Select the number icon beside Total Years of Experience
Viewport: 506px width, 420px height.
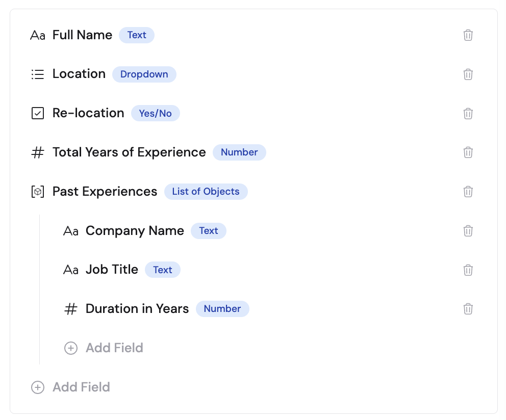coord(38,152)
